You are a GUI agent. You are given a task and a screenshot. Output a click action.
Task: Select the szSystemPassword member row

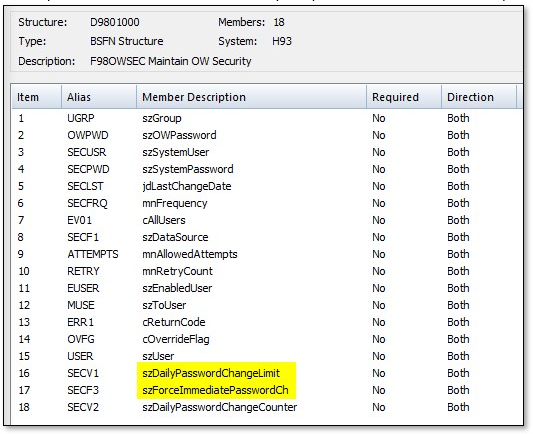tap(267, 169)
